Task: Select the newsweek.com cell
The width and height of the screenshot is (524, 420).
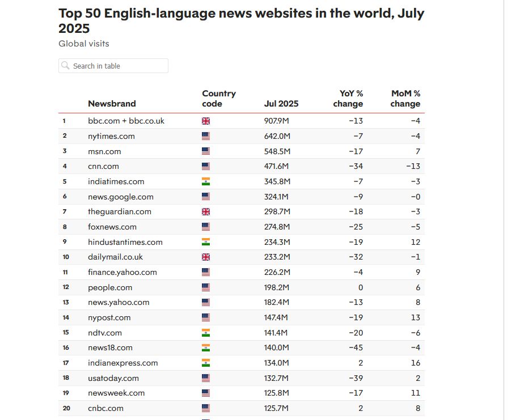Action: [116, 393]
